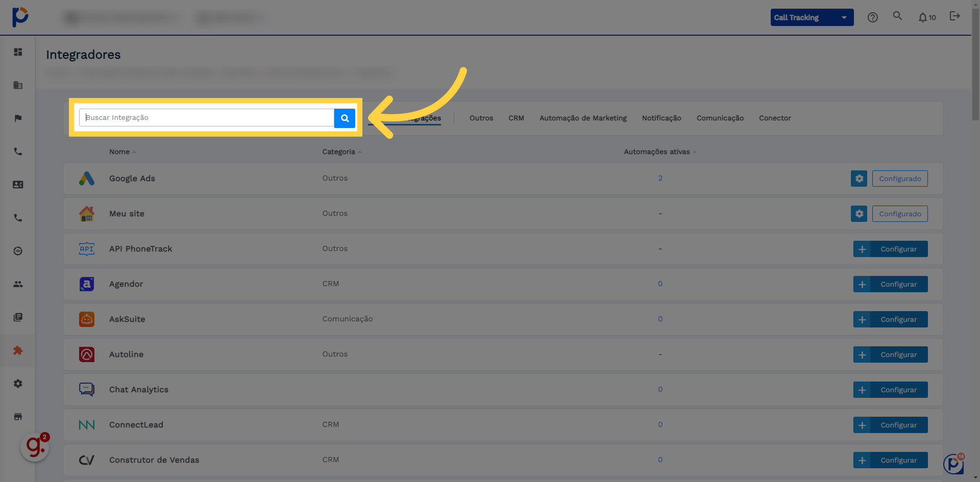Open the gear settings icon in sidebar
Viewport: 980px width, 482px height.
click(x=18, y=384)
